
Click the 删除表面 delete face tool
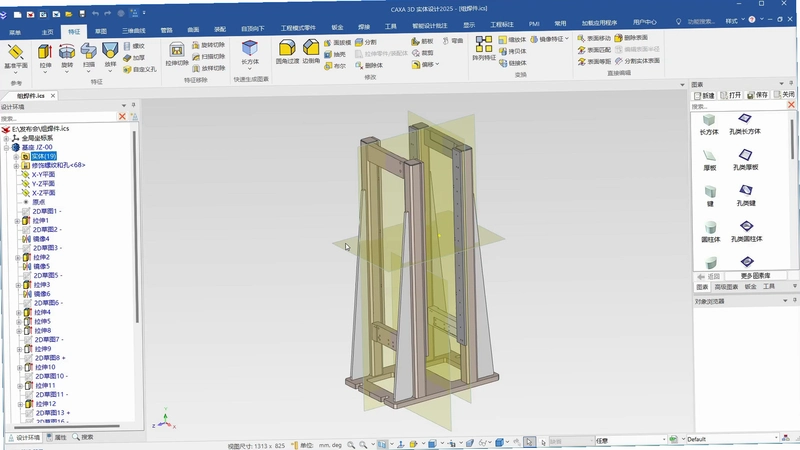click(631, 38)
